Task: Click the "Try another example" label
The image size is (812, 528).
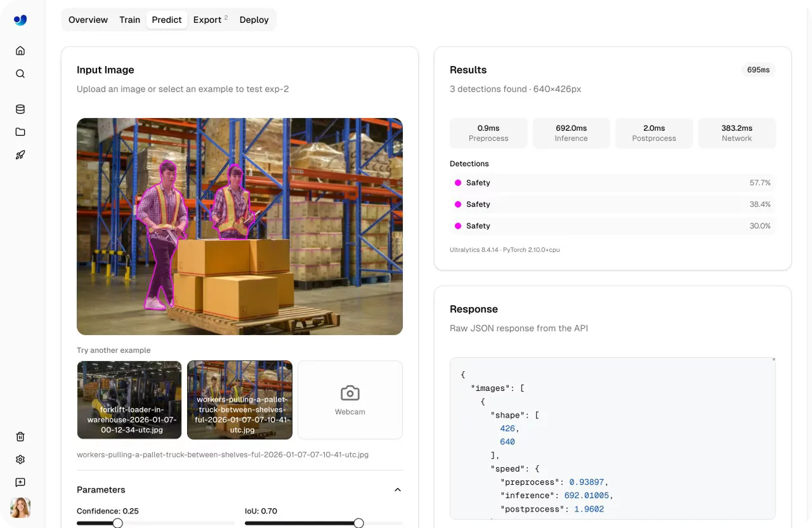Action: click(114, 350)
